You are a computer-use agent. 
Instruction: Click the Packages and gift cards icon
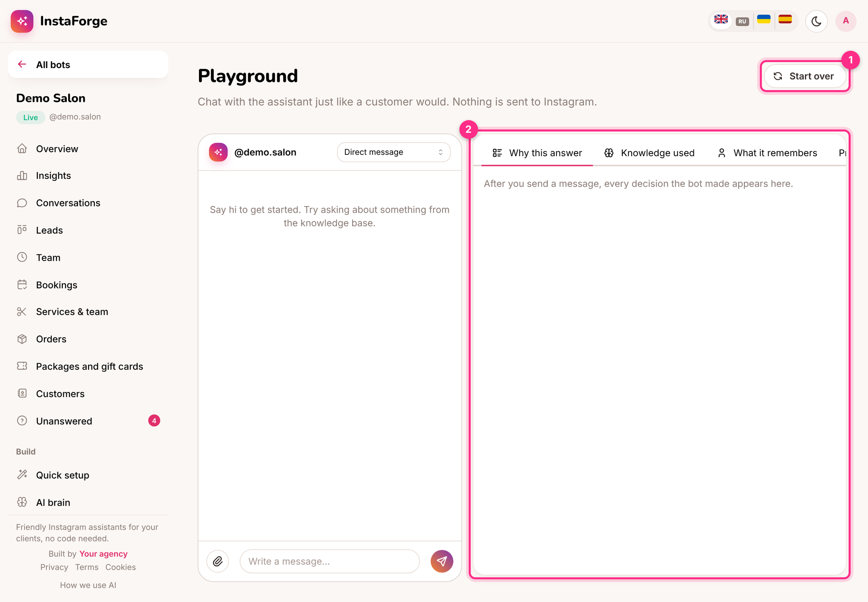[22, 366]
